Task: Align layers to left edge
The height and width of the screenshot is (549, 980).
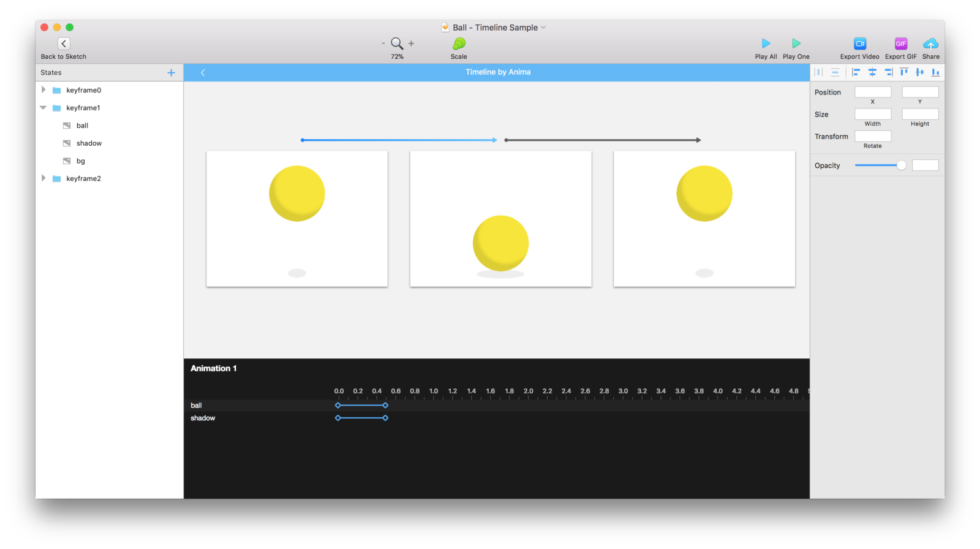Action: click(856, 72)
